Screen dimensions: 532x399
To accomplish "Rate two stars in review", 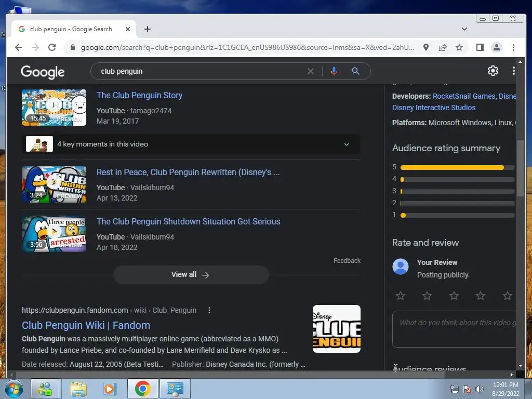I will pyautogui.click(x=427, y=296).
